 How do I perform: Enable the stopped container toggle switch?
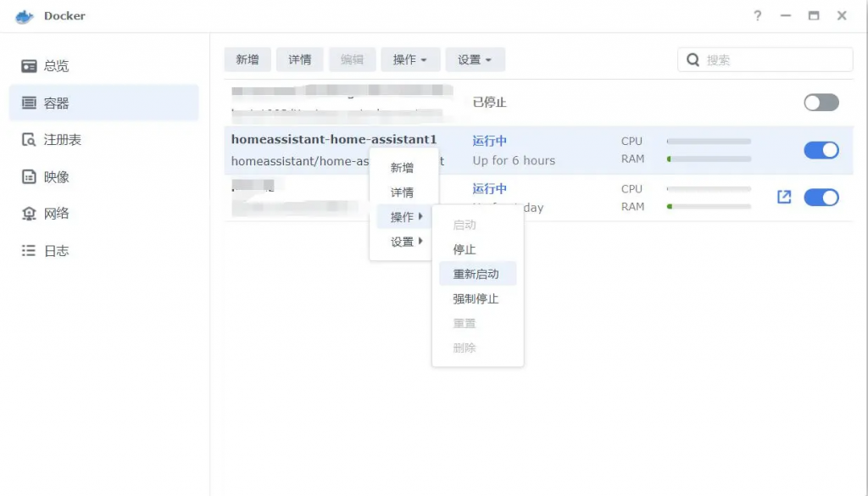[x=821, y=103]
